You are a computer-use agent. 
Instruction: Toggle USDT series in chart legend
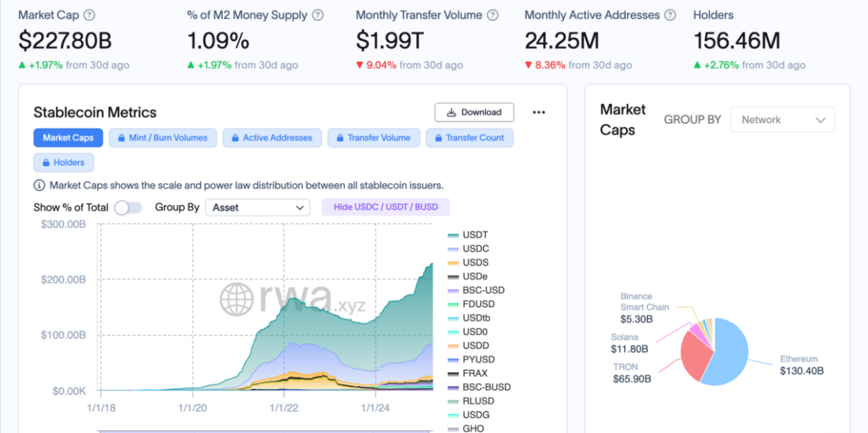[474, 235]
